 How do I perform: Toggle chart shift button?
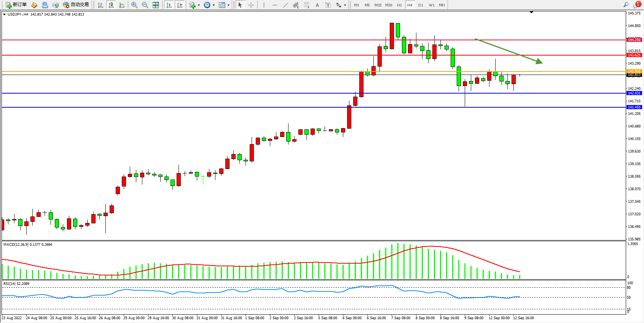pos(180,5)
